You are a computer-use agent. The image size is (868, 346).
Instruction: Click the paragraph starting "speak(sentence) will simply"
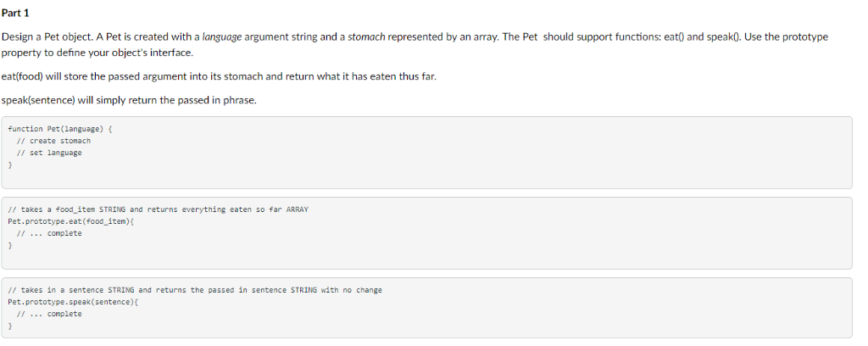130,101
